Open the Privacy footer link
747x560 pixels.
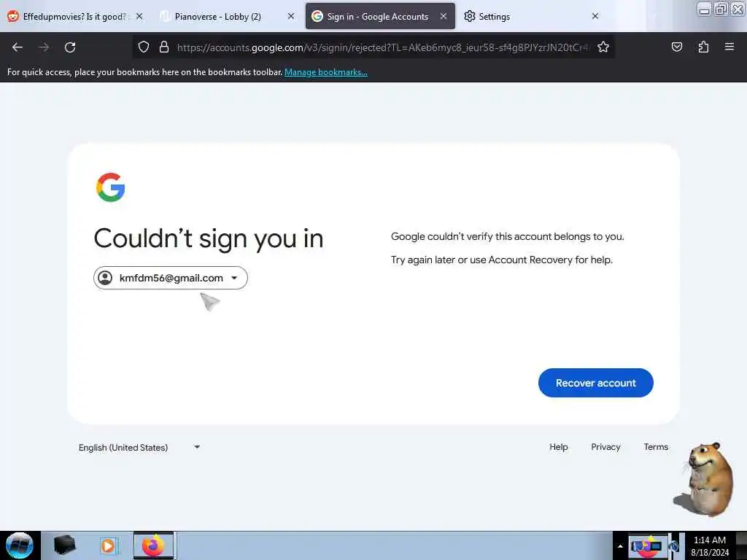605,447
